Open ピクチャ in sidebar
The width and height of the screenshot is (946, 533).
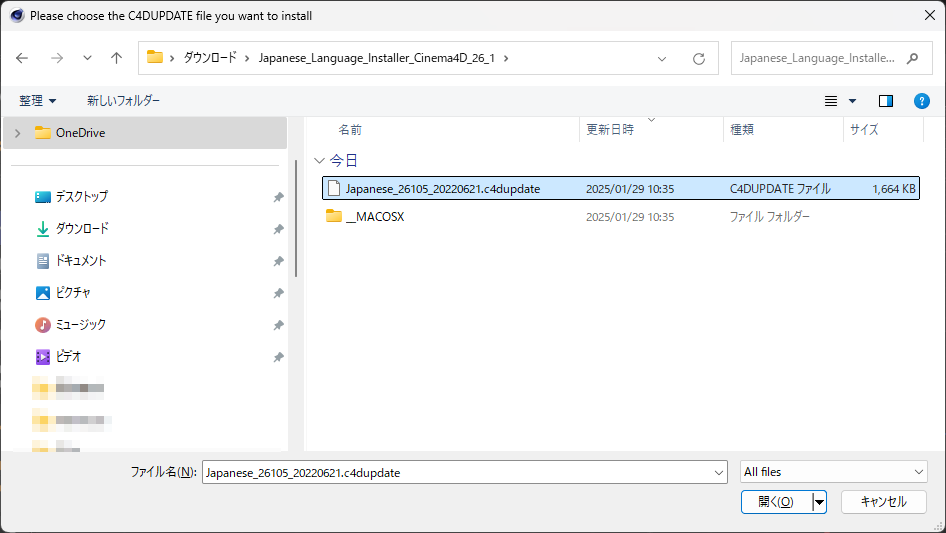point(73,293)
